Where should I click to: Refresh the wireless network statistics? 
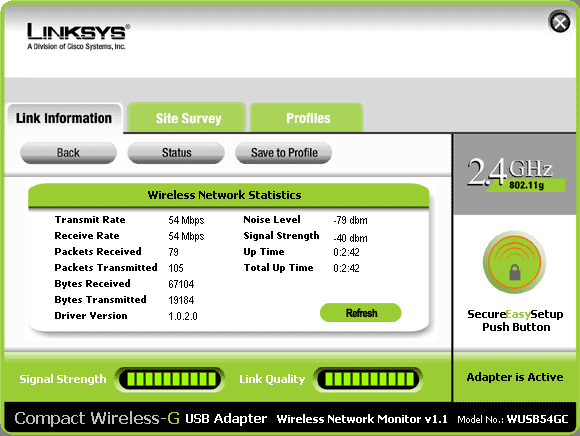pos(361,313)
